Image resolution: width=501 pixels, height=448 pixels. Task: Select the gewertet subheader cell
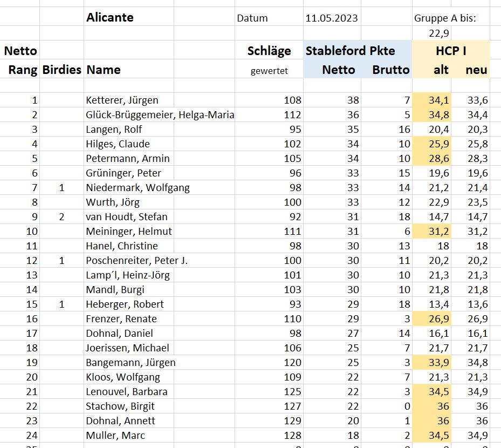tap(269, 70)
